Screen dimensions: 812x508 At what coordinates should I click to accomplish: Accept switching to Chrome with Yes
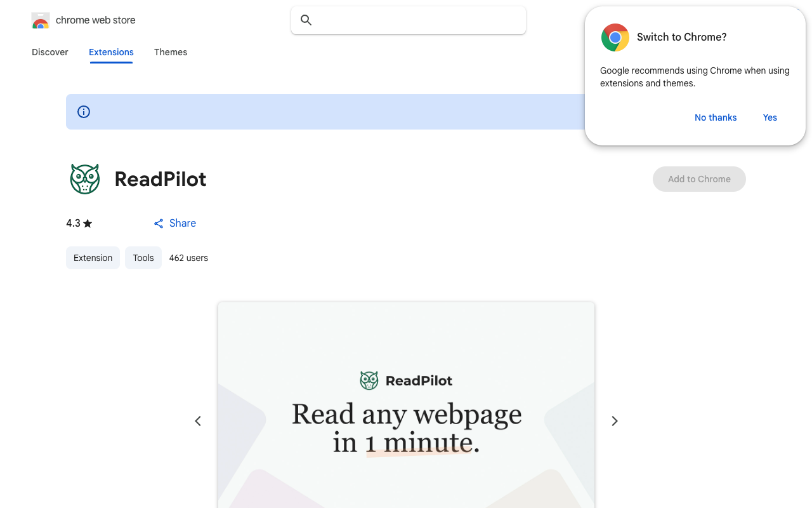point(770,117)
